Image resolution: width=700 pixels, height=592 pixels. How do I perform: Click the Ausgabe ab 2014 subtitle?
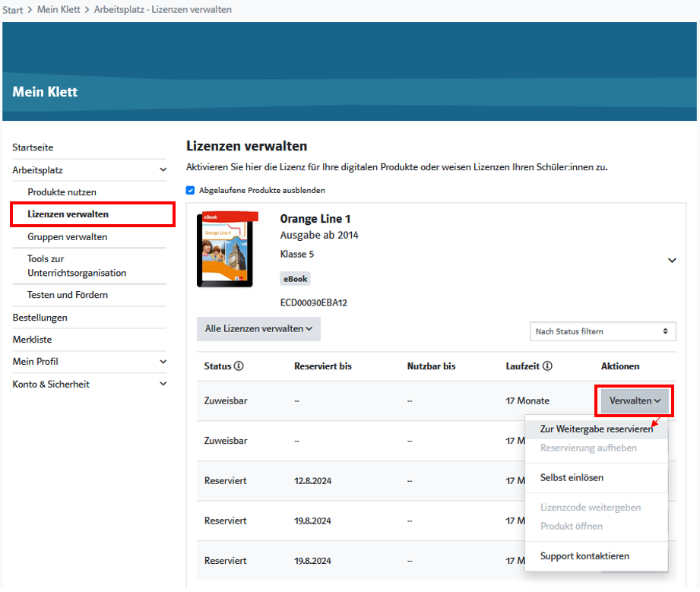click(318, 236)
